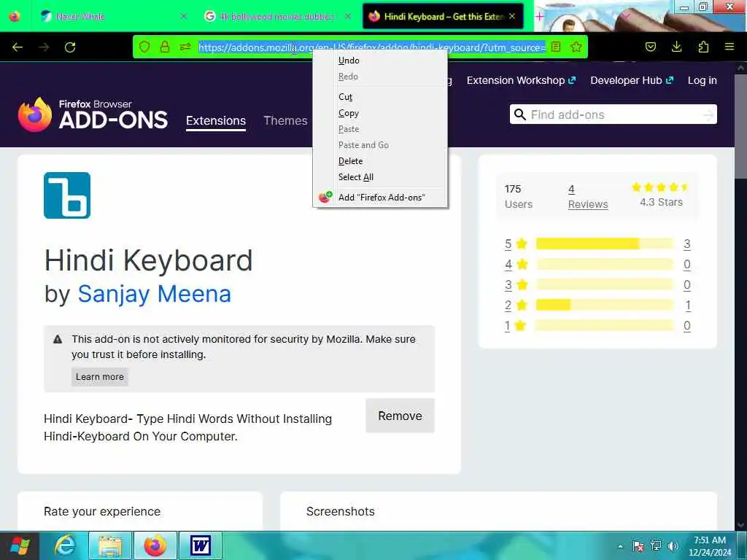
Task: Open the Firefox hamburger menu
Action: [x=729, y=47]
